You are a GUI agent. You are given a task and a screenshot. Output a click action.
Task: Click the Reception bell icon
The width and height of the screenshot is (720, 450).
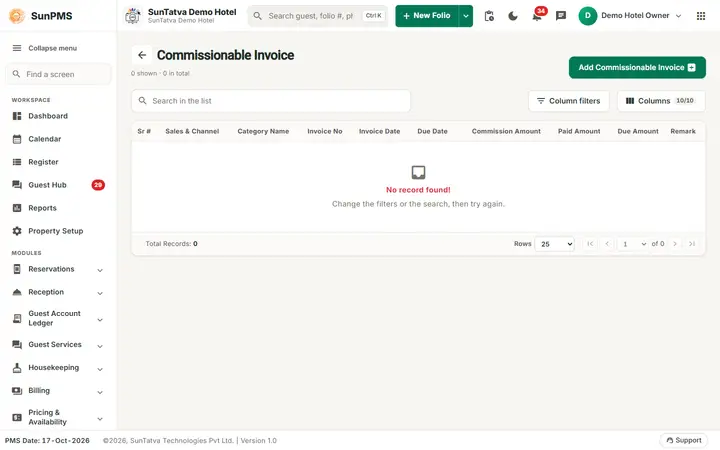[17, 292]
